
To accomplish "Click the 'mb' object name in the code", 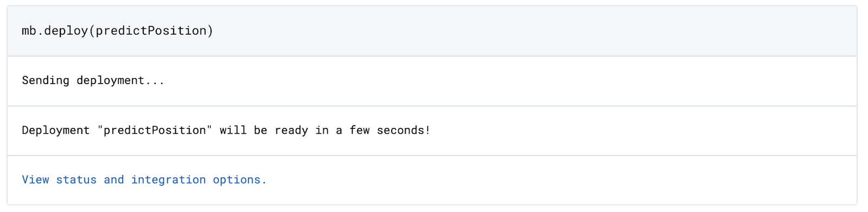I will pyautogui.click(x=29, y=31).
